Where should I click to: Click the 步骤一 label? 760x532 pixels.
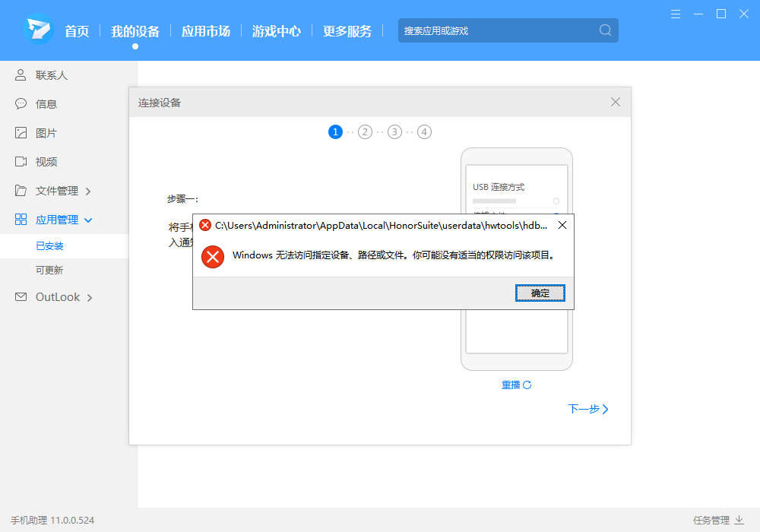tap(182, 198)
